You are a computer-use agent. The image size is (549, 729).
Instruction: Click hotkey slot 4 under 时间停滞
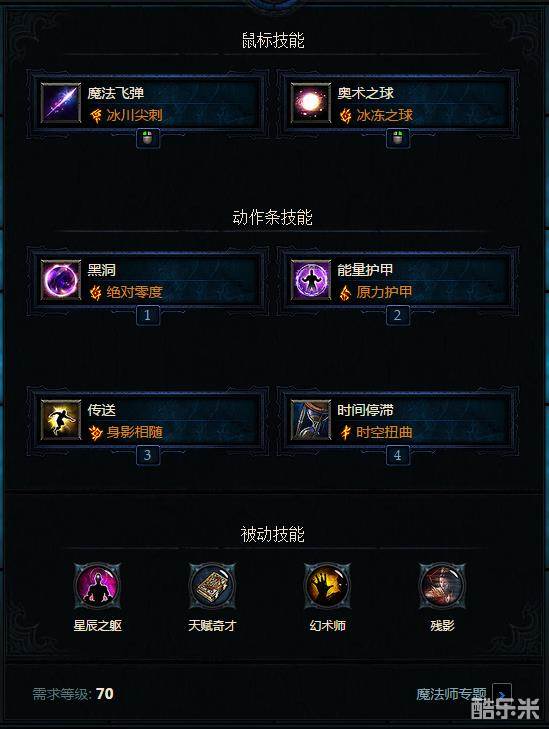point(398,455)
